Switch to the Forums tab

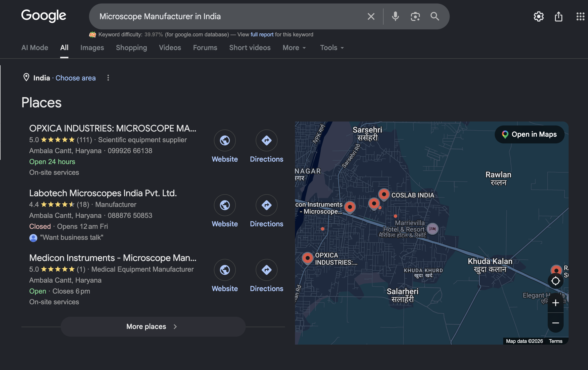coord(205,48)
